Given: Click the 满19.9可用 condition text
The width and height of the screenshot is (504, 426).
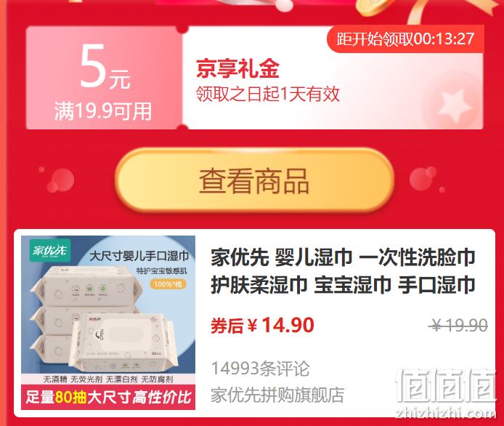Looking at the screenshot, I should pyautogui.click(x=103, y=111).
